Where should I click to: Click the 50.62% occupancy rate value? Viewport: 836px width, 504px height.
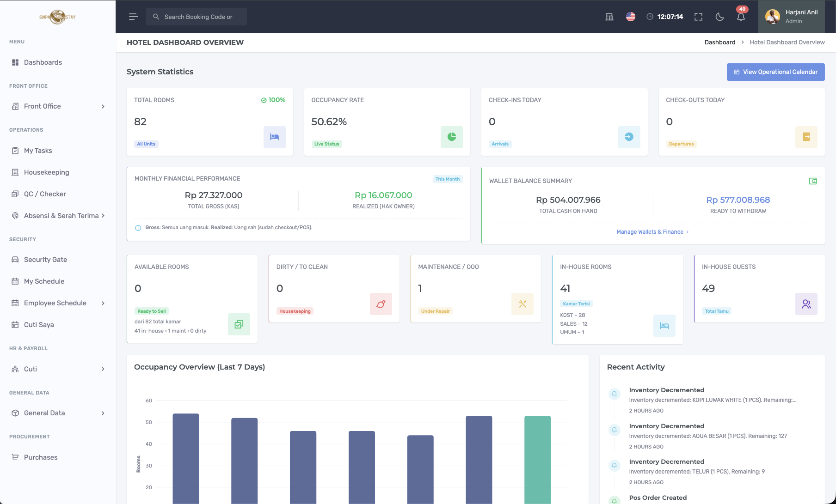[329, 122]
